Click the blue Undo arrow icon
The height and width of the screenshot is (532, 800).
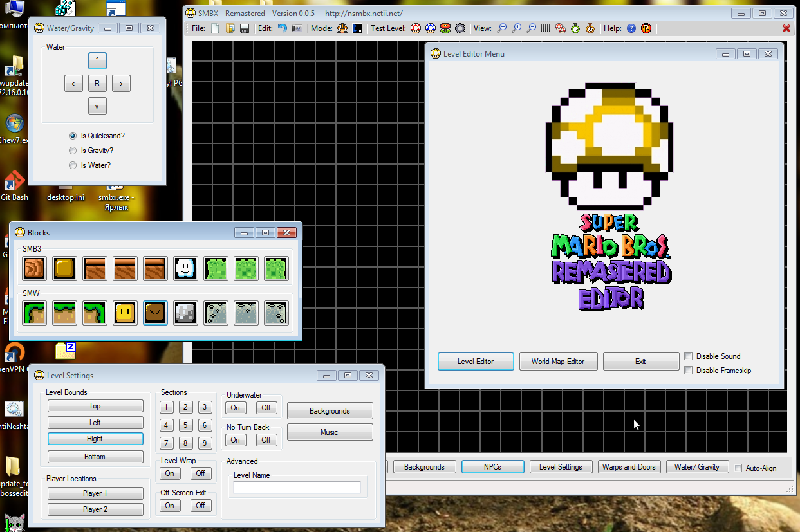pos(282,28)
